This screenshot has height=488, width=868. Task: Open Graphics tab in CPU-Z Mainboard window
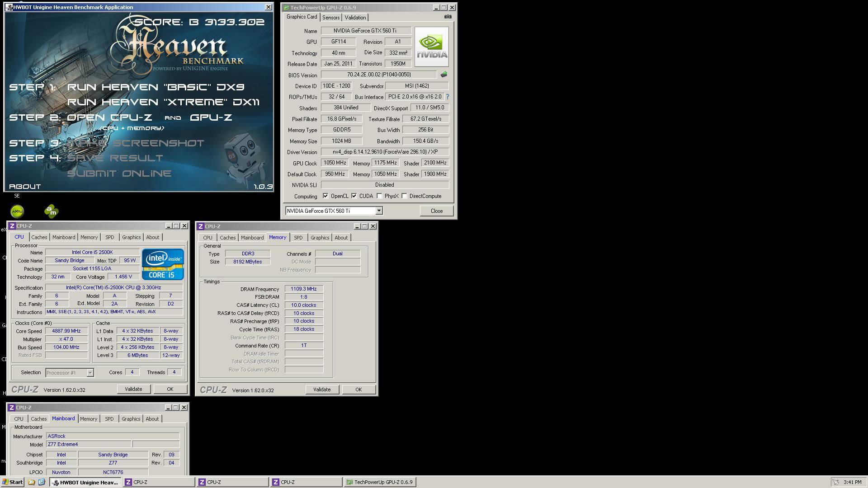click(x=131, y=419)
